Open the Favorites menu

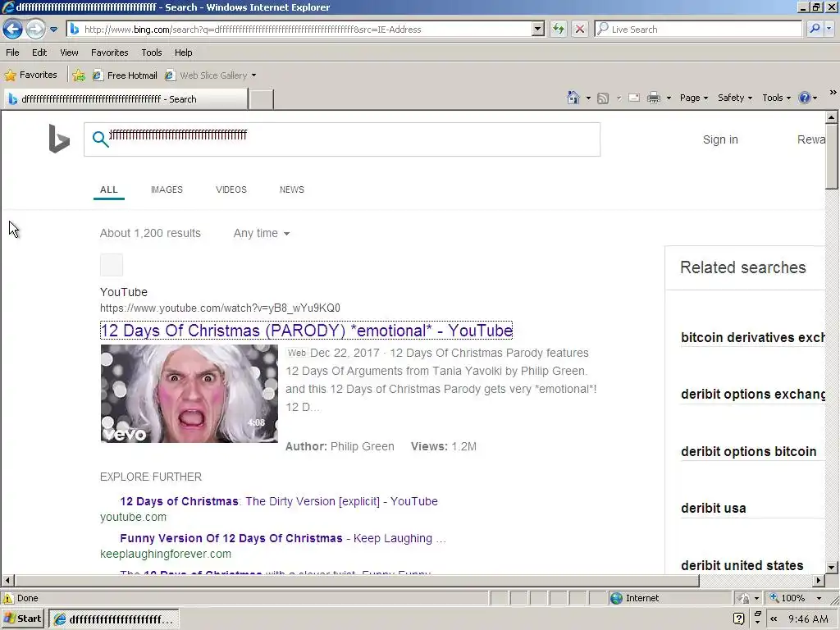click(x=109, y=52)
